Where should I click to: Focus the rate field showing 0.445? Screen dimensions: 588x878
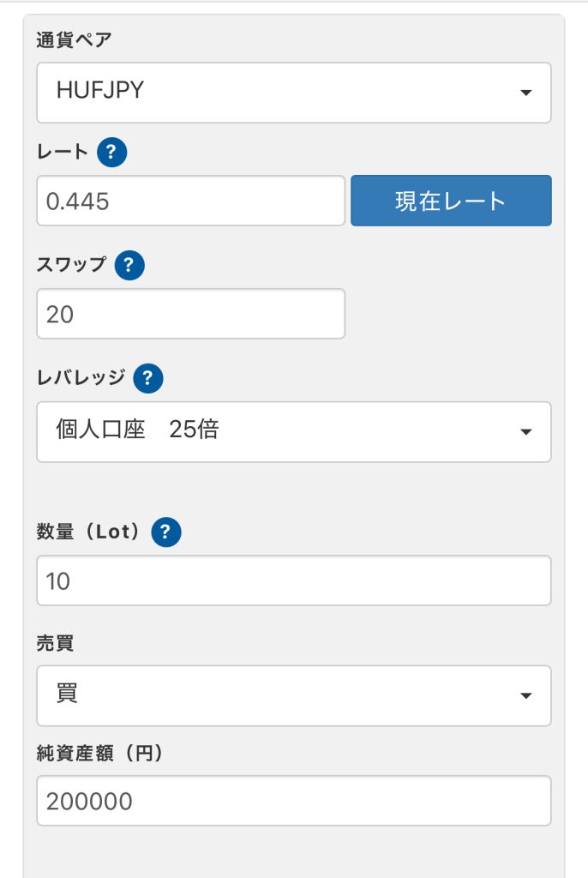190,201
